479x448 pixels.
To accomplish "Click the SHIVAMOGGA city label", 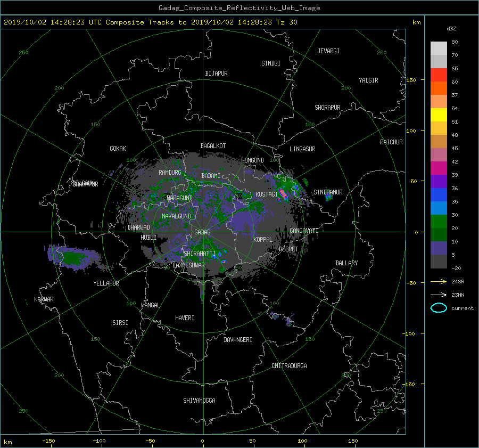I will pyautogui.click(x=199, y=401).
